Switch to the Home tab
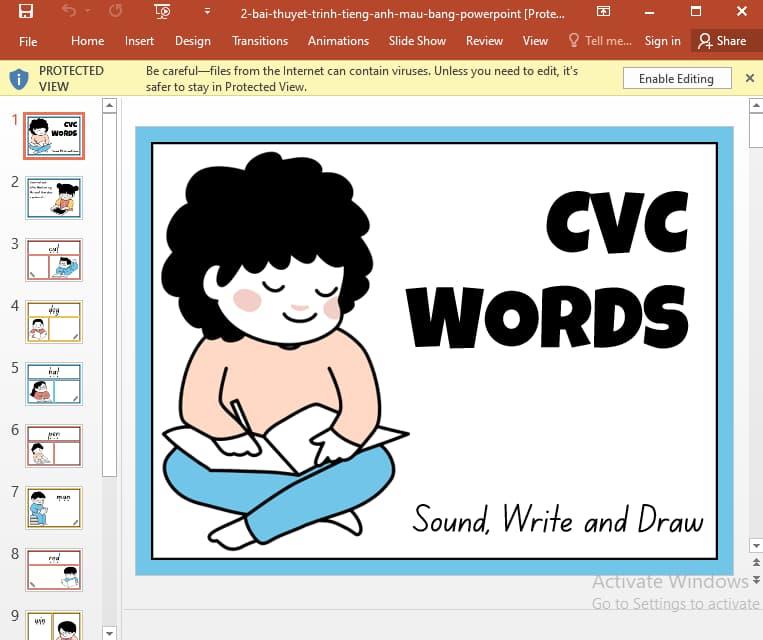This screenshot has height=640, width=763. [x=88, y=41]
